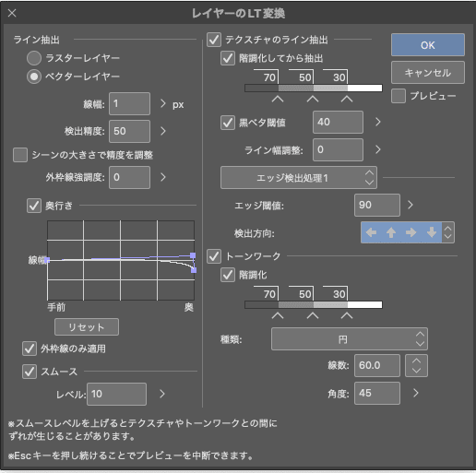
Task: Expand the エッジ閾値 slider arrow
Action: (x=411, y=205)
